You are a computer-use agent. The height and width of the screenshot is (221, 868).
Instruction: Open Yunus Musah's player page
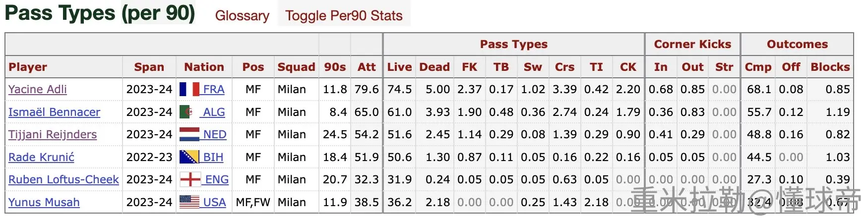pyautogui.click(x=44, y=202)
